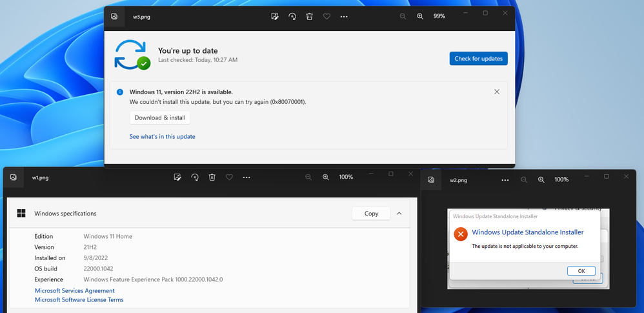Click 'Last checked: Today, 10:27 AM' text

click(197, 60)
